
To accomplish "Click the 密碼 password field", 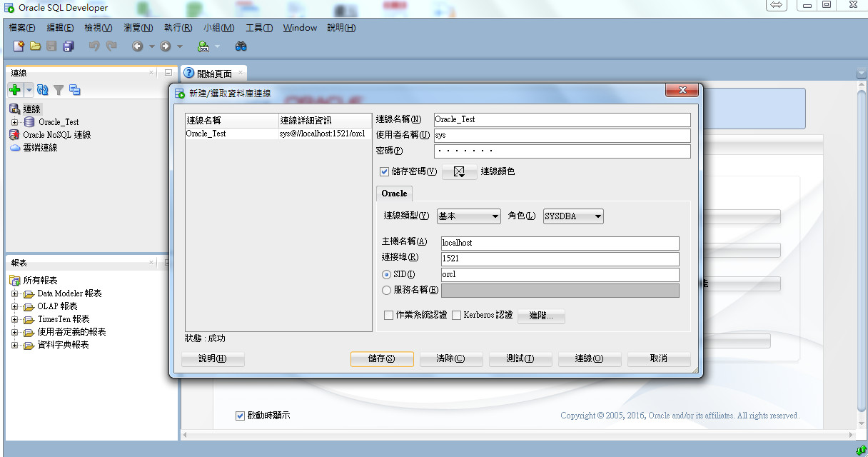I will [562, 151].
